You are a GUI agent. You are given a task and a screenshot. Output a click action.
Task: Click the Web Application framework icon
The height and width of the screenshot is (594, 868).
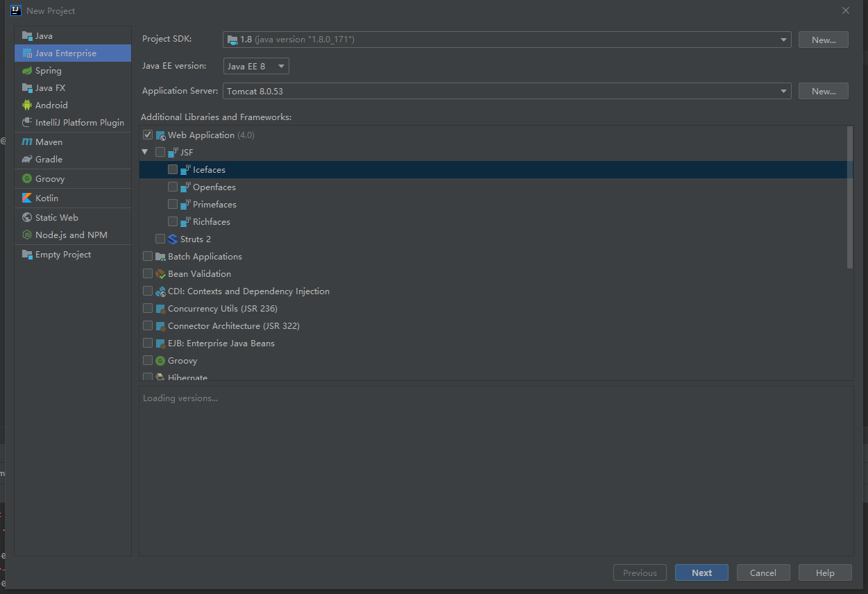click(160, 135)
